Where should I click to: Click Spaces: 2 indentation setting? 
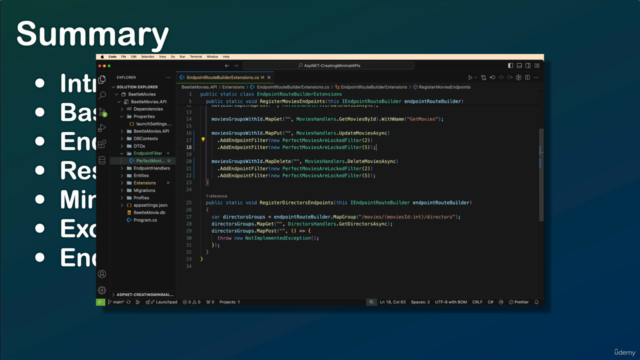(420, 302)
